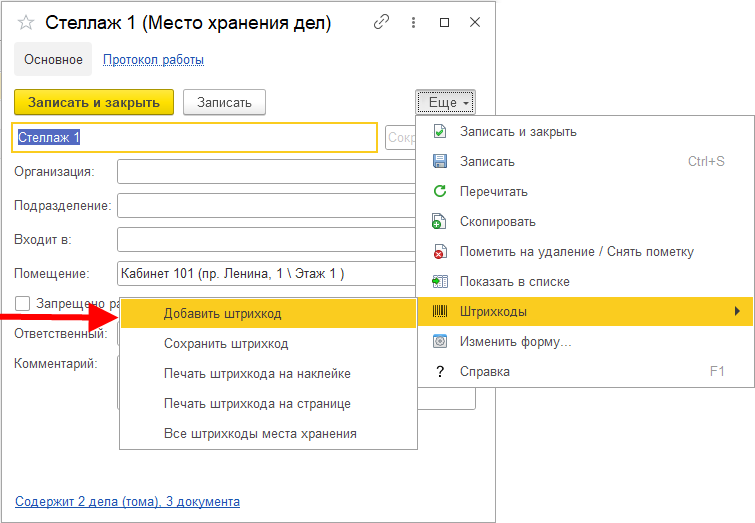Click the Показать в списке icon
Screen dimensions: 755x523
point(439,282)
